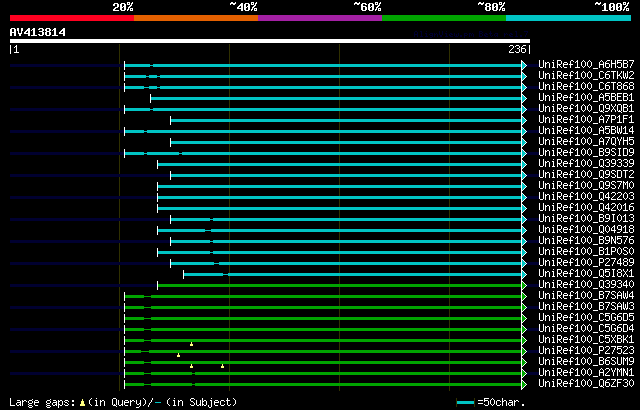Select the UniRef100_B7SAW3 label
Image resolution: width=640 pixels, height=410 pixels.
coord(586,307)
